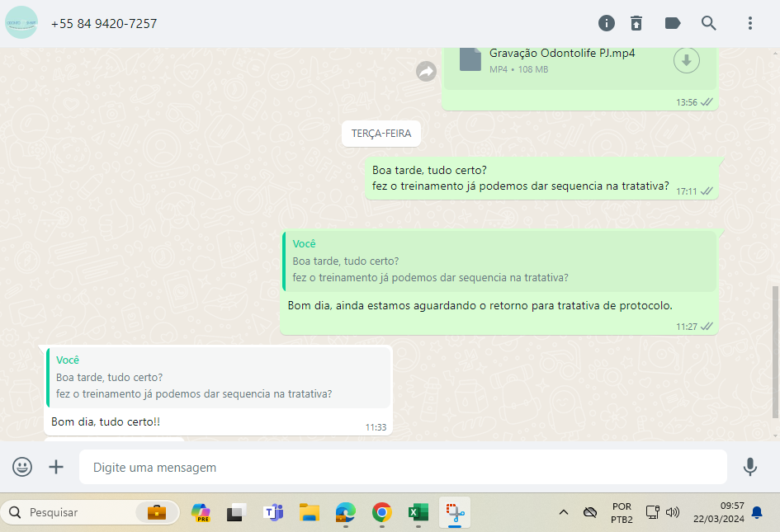Screen dimensions: 780x532
Task: Search messages with the magnifier icon
Action: (709, 23)
